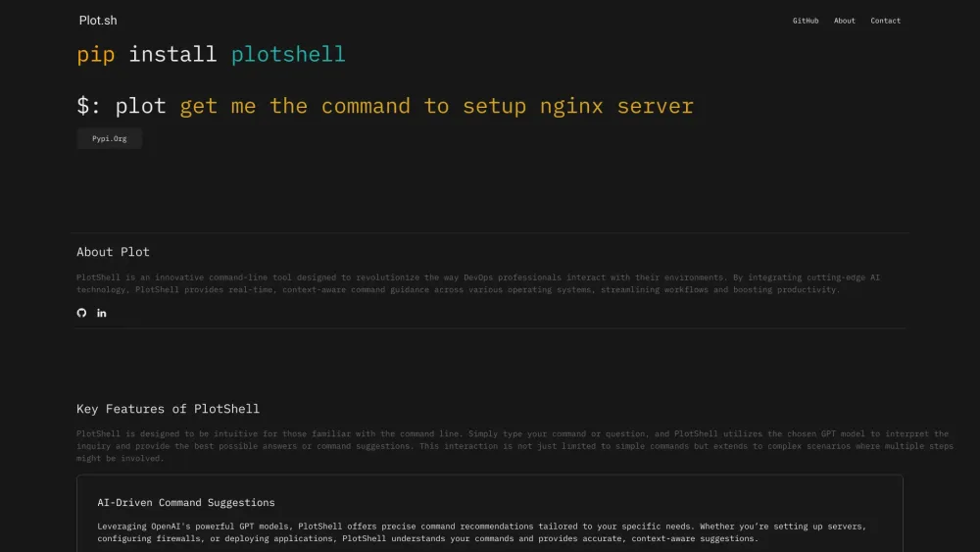Viewport: 980px width, 552px height.
Task: Open the LinkedIn icon under About Plot
Action: point(102,313)
